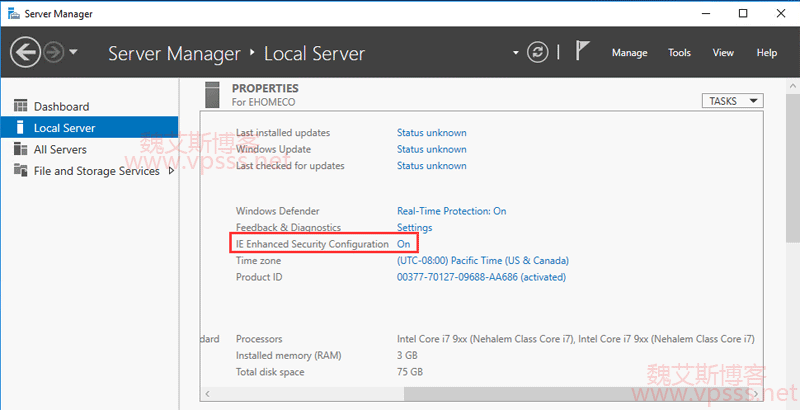The height and width of the screenshot is (410, 800).
Task: Click the Local Server sidebar icon
Action: [22, 128]
